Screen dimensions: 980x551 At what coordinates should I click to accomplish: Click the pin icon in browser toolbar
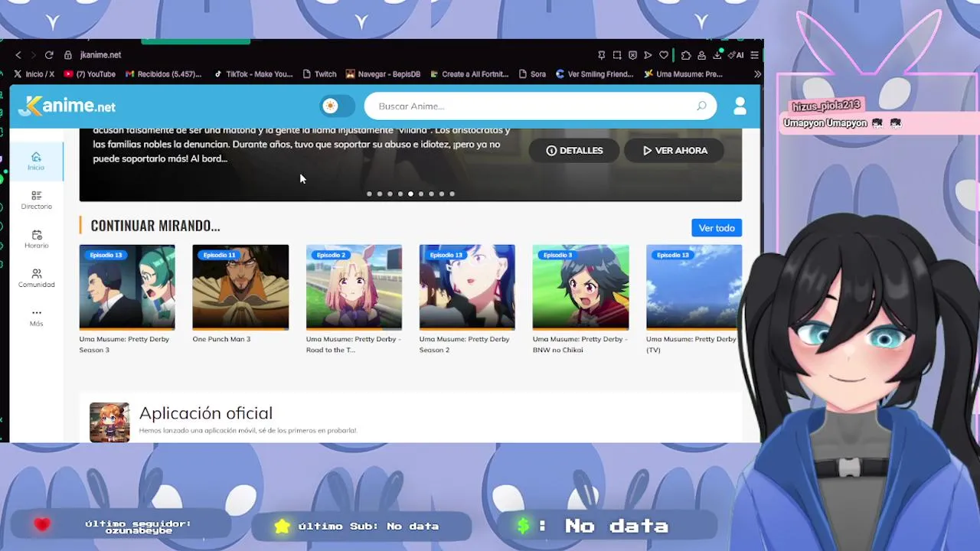coord(601,55)
